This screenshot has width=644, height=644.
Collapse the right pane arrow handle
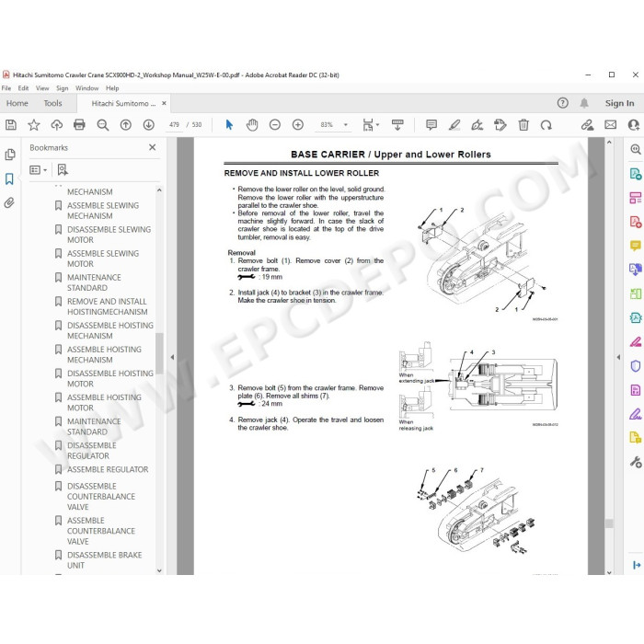point(618,357)
